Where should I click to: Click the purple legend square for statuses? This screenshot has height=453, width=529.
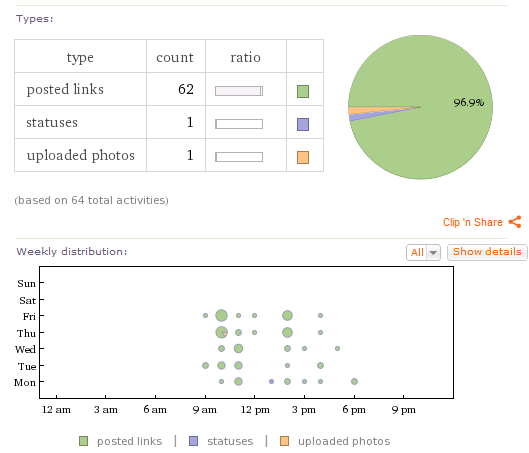click(193, 441)
